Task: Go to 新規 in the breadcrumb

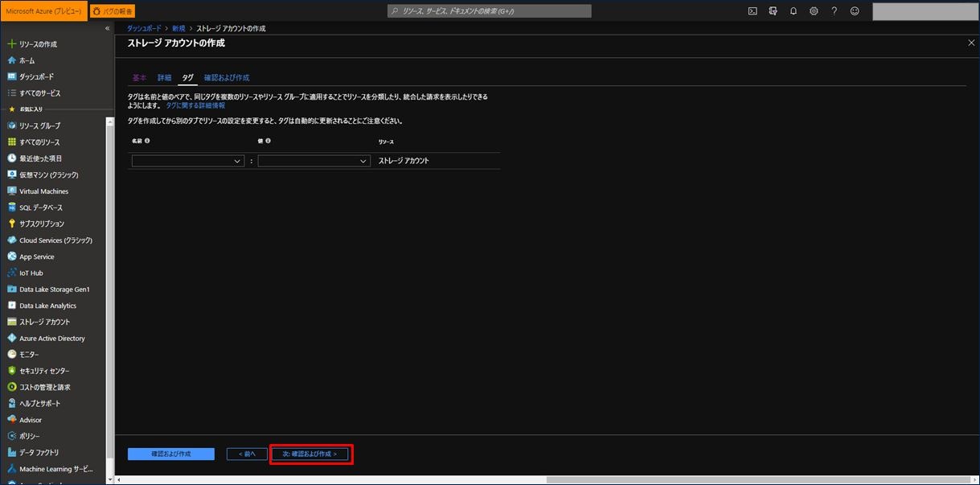Action: 178,28
